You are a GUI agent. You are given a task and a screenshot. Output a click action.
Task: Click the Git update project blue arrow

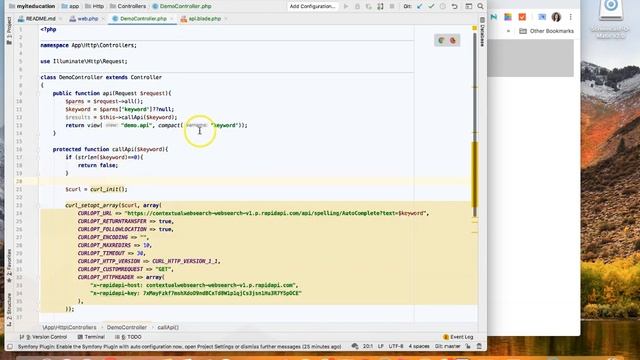[420, 7]
